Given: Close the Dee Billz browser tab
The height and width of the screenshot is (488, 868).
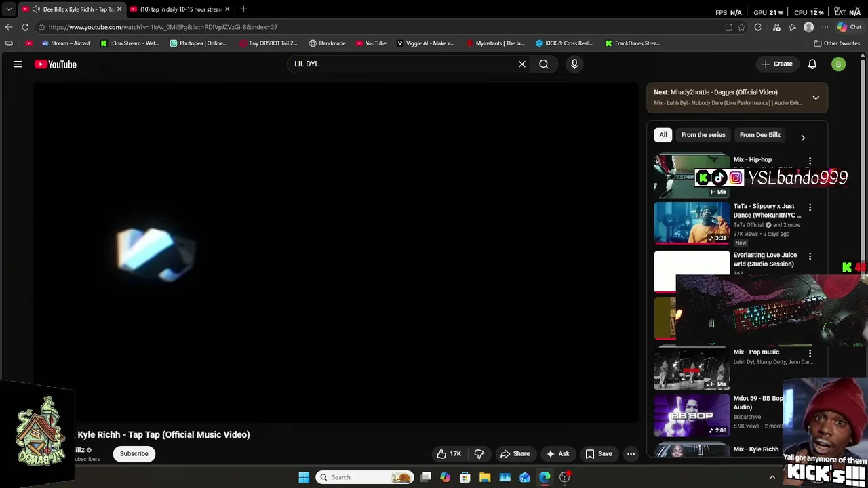Looking at the screenshot, I should 119,9.
